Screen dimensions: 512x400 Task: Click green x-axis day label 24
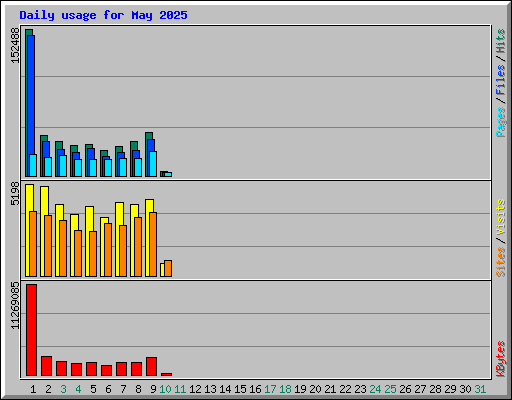[375, 389]
